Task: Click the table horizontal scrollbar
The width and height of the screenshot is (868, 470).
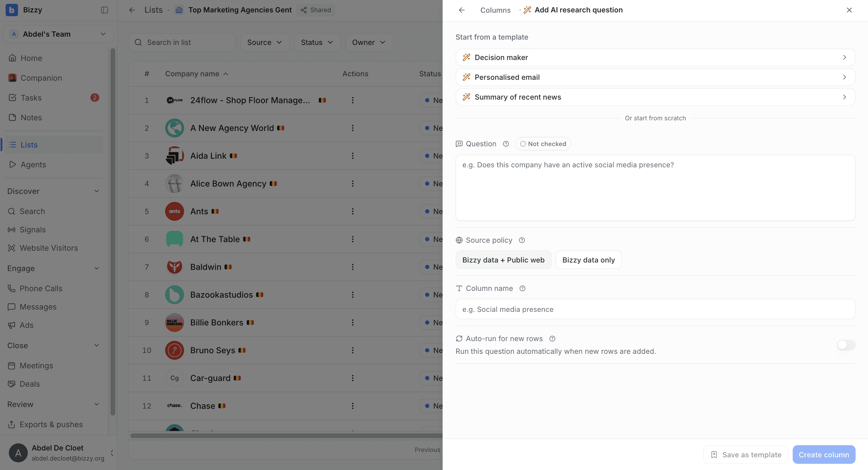Action: pyautogui.click(x=286, y=436)
